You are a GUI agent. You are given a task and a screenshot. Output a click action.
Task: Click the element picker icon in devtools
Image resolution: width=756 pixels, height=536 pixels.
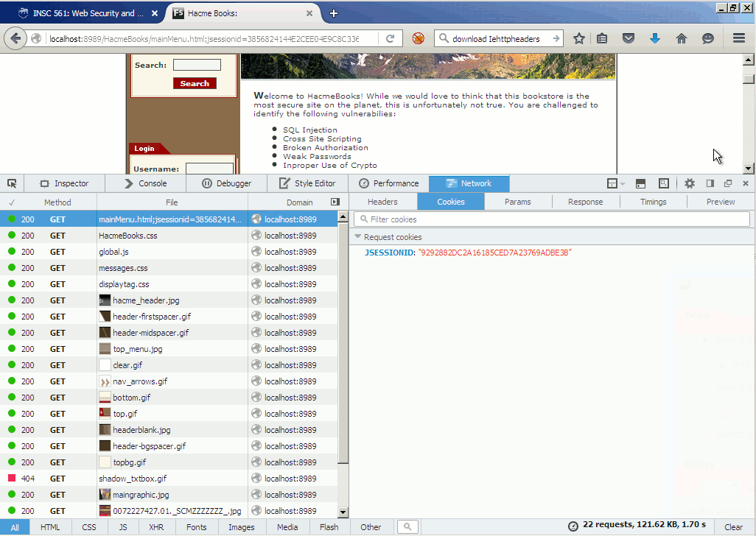pyautogui.click(x=12, y=183)
